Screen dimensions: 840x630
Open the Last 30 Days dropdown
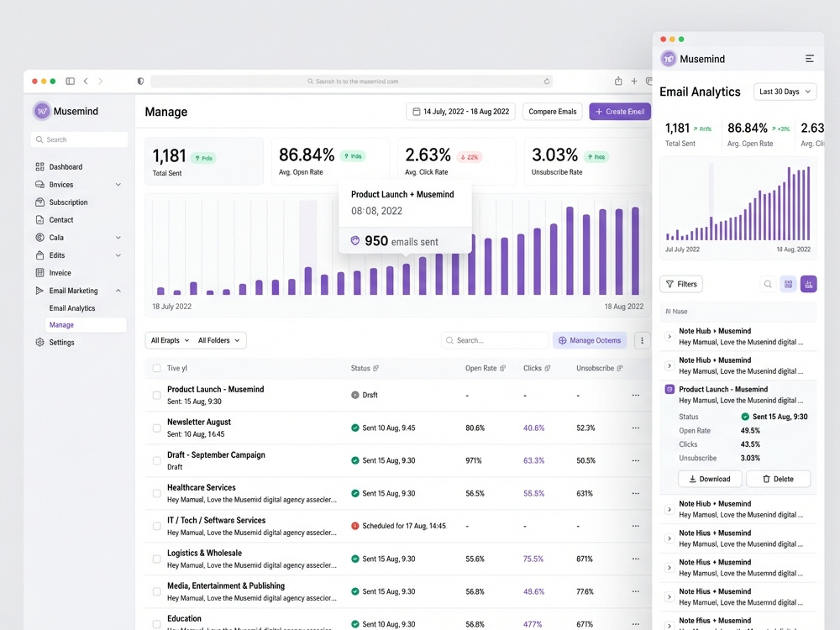(785, 92)
